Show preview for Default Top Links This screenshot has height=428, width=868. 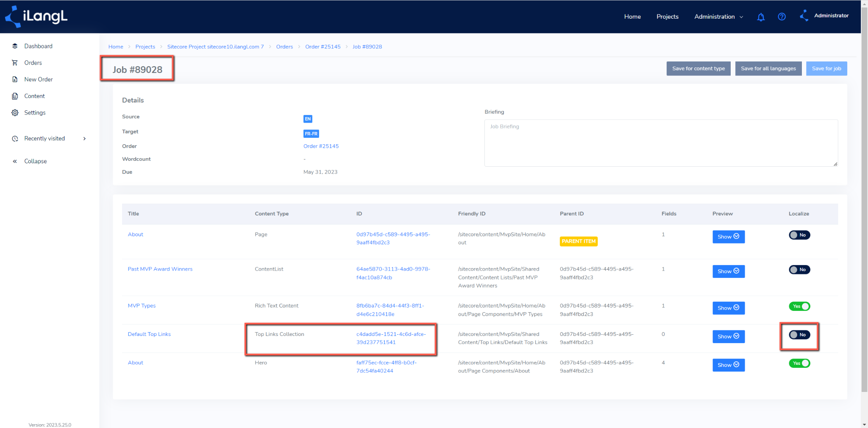[729, 336]
